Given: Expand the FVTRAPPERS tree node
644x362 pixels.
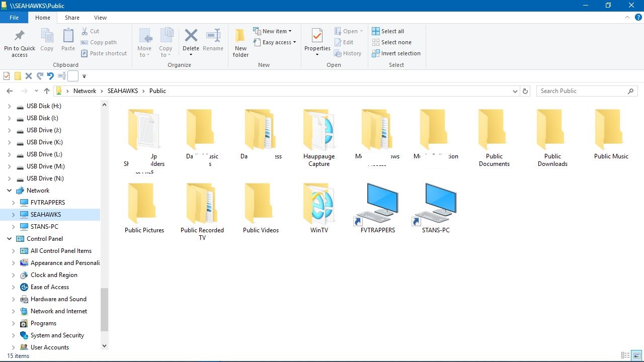Looking at the screenshot, I should click(x=14, y=203).
